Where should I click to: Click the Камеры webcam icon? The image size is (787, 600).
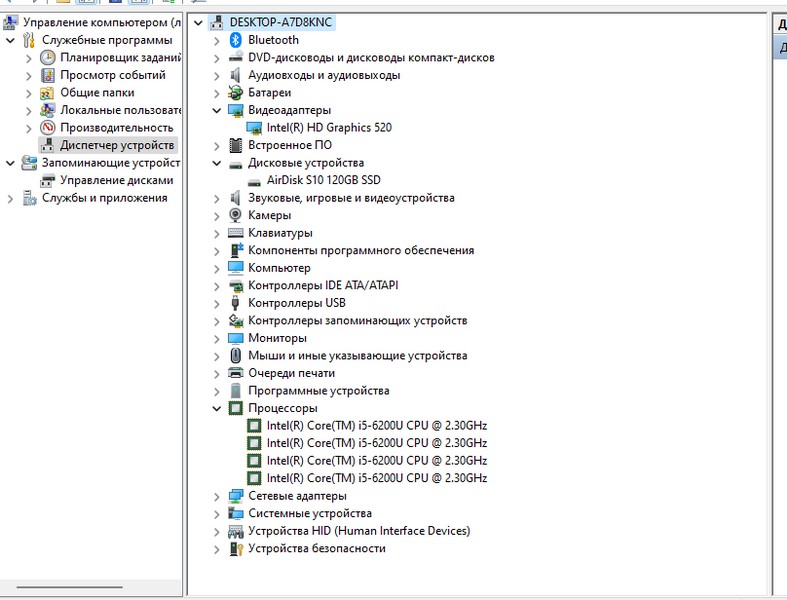coord(236,215)
